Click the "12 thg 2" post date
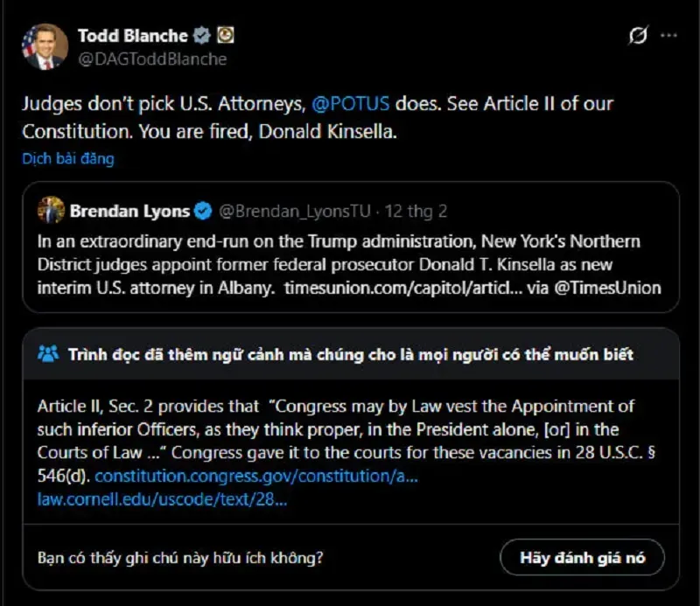700x606 pixels. [x=418, y=211]
